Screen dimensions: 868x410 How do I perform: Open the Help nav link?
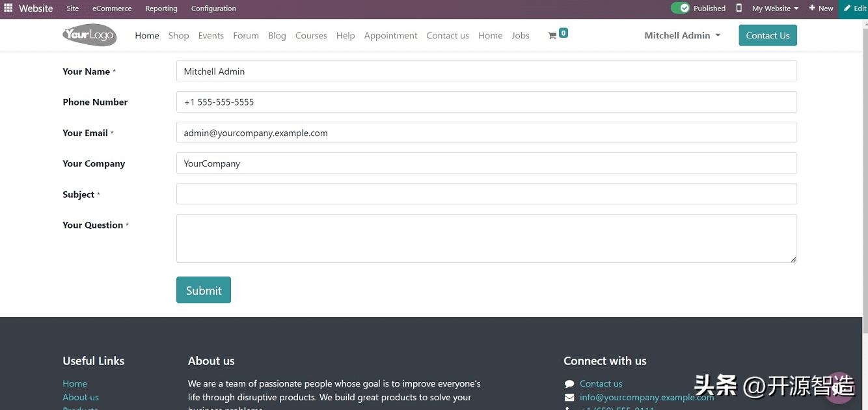pos(346,36)
